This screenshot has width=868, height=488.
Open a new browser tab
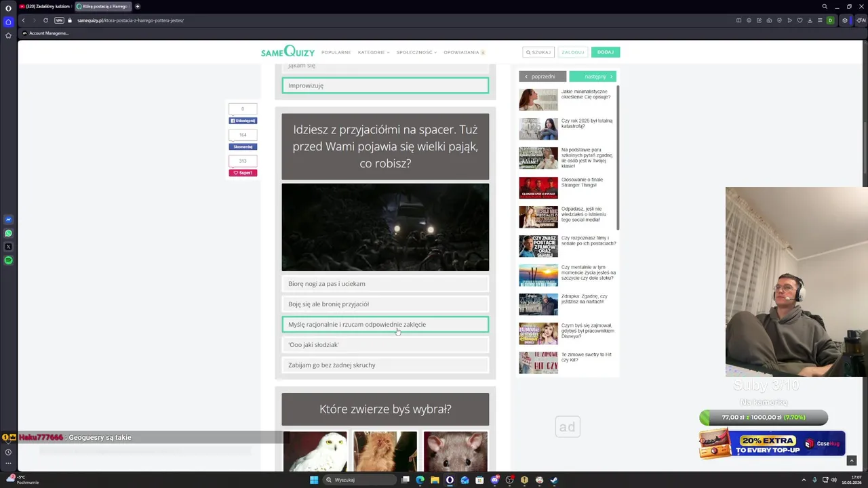(138, 6)
